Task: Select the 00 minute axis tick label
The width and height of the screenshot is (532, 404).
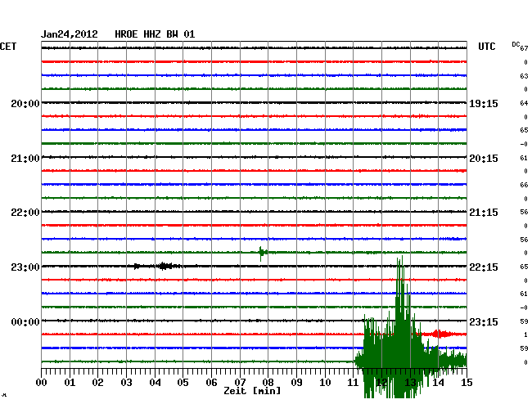Action: (x=42, y=382)
